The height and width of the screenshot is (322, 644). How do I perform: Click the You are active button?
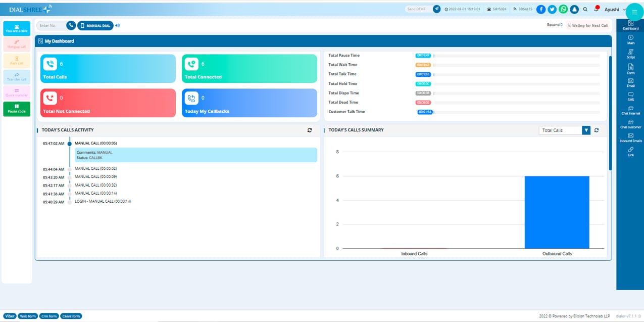pyautogui.click(x=17, y=28)
